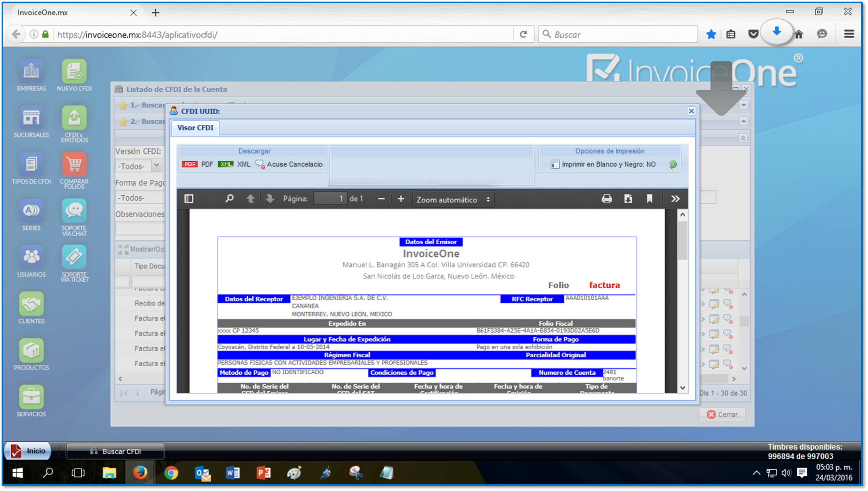The width and height of the screenshot is (868, 491).
Task: Go to previous page in PDF viewer
Action: (250, 199)
